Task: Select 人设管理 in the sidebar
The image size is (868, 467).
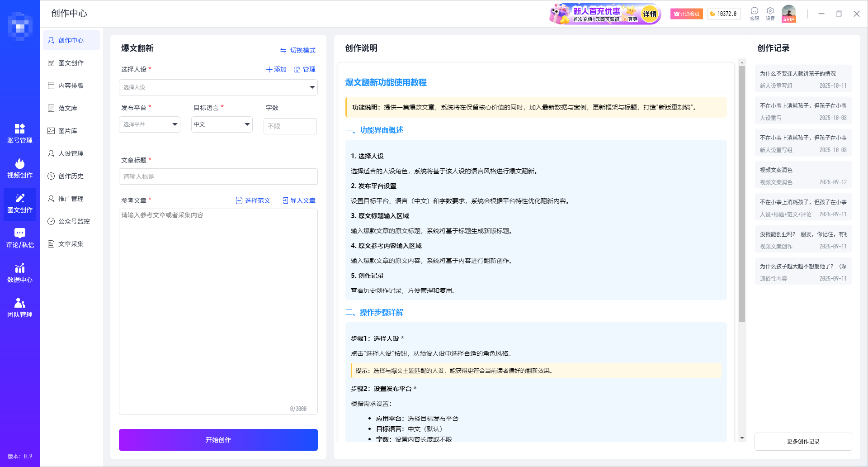Action: point(70,153)
